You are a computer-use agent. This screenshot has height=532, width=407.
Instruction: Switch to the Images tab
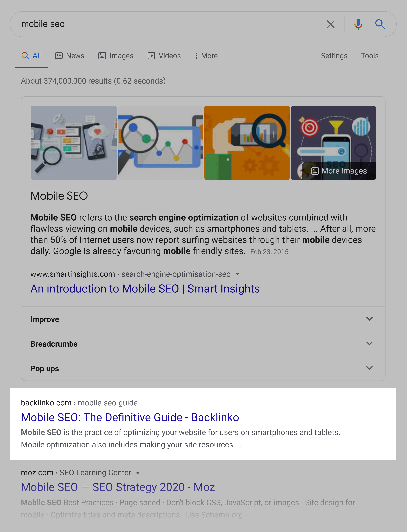click(116, 56)
